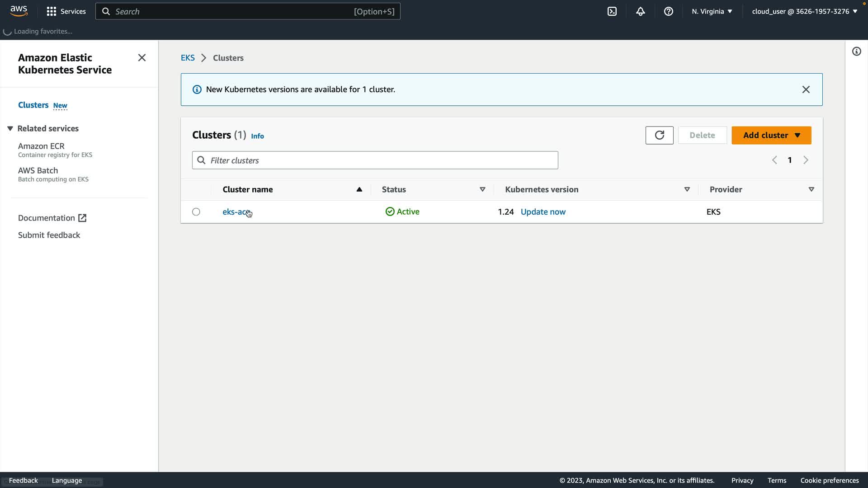Open the cloud_user account dropdown
868x488 pixels.
coord(804,11)
